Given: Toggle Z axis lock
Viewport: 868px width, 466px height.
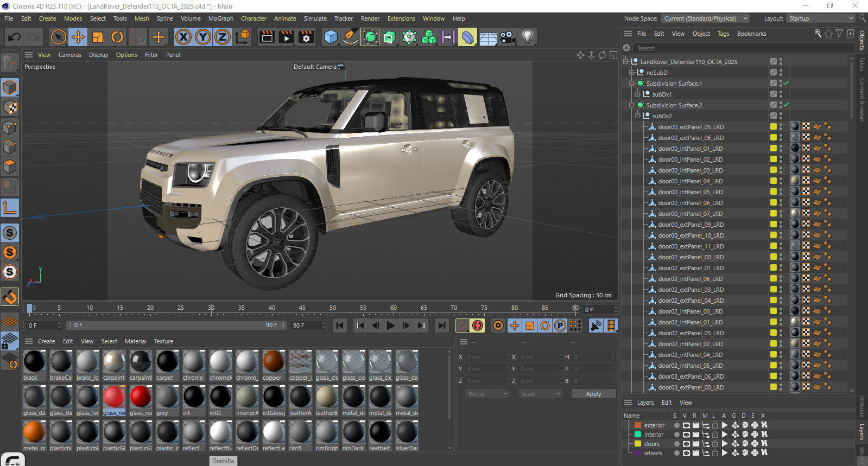Looking at the screenshot, I should pyautogui.click(x=223, y=37).
